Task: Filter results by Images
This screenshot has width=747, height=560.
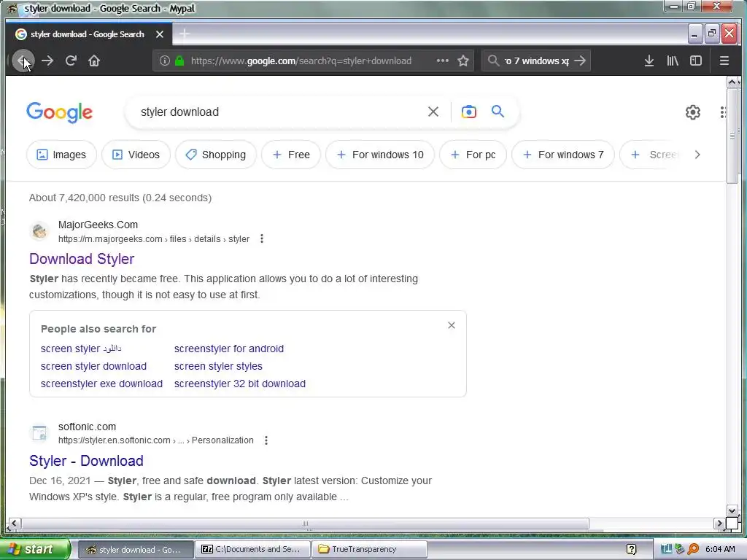Action: point(61,155)
